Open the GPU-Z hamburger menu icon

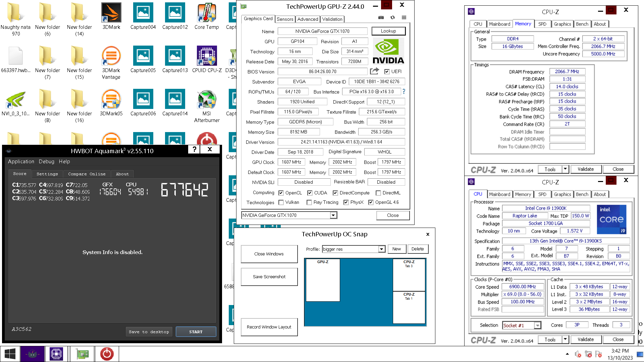click(404, 17)
